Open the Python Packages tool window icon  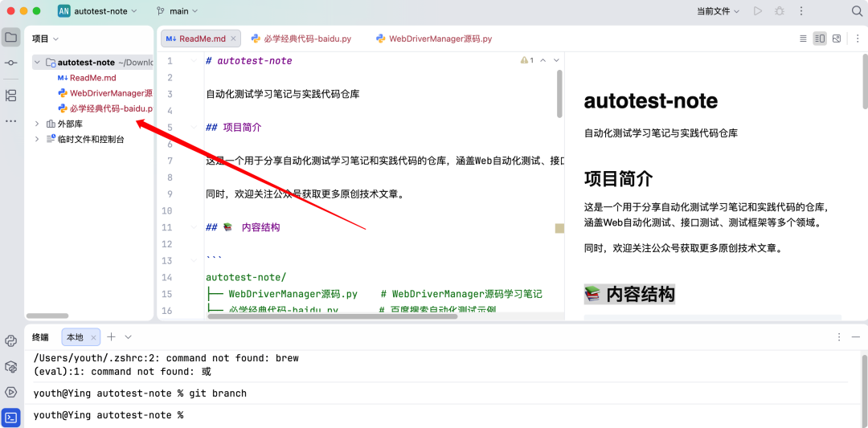point(10,366)
